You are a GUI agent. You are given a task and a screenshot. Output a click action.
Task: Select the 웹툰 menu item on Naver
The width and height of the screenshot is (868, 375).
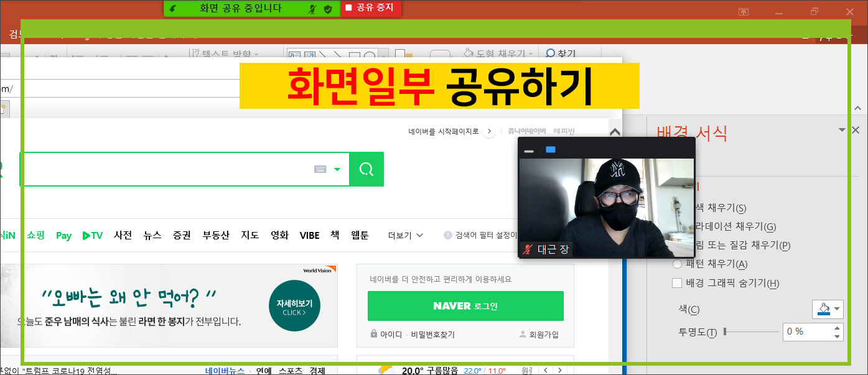click(360, 235)
